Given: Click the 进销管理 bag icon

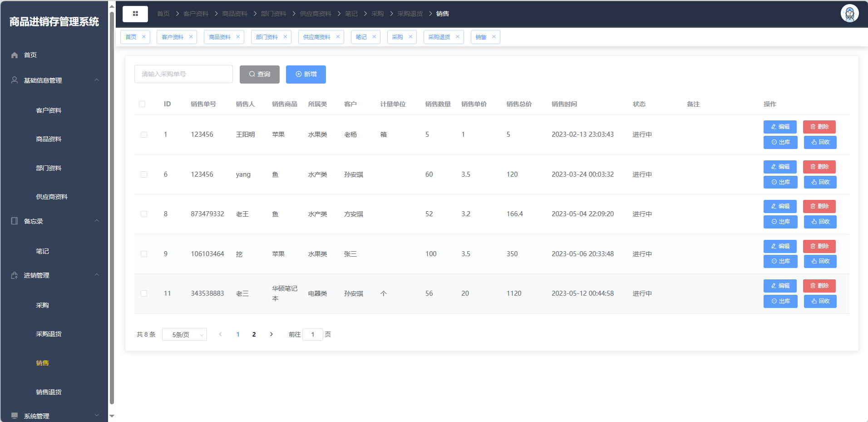Looking at the screenshot, I should tap(15, 275).
